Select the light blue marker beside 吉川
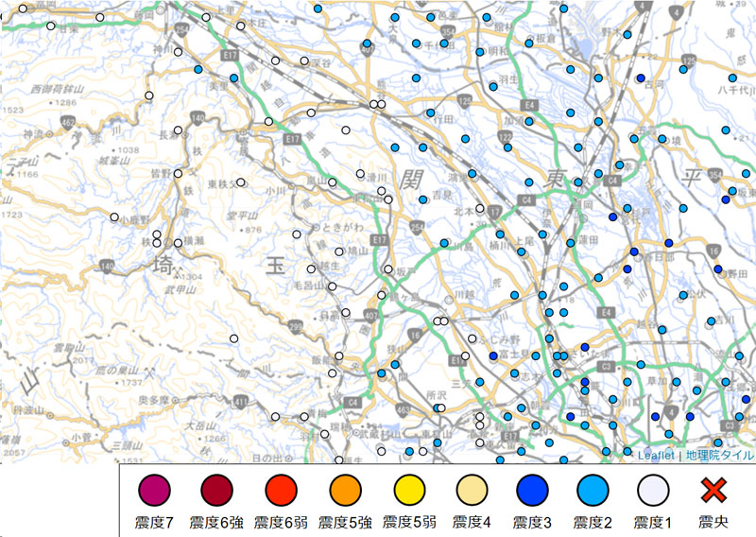The image size is (756, 537). (712, 321)
